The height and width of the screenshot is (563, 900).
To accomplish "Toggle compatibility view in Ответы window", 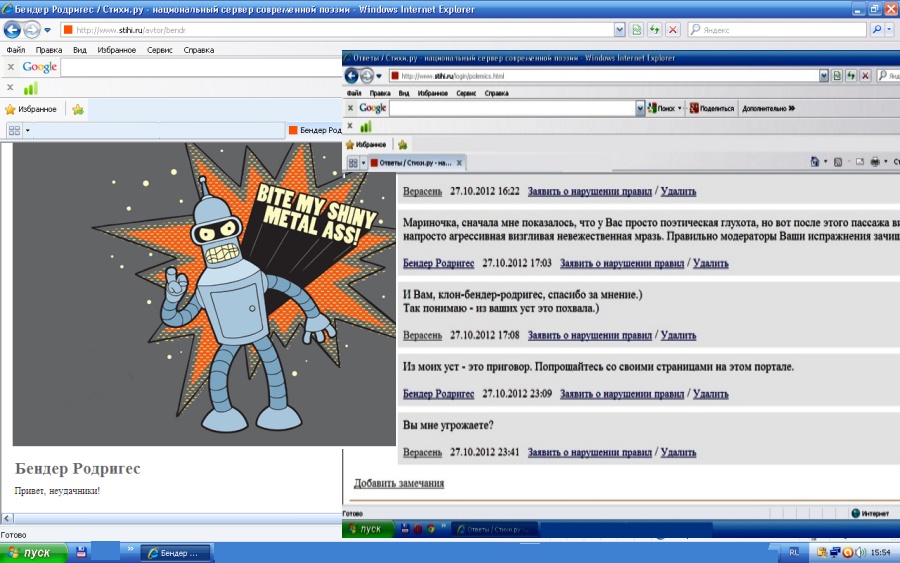I will point(837,76).
